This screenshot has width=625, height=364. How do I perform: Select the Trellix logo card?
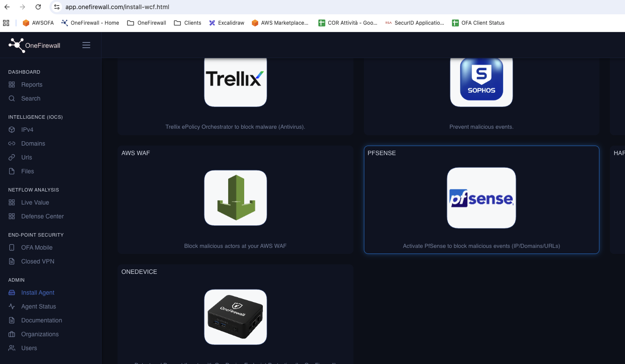[x=236, y=82]
